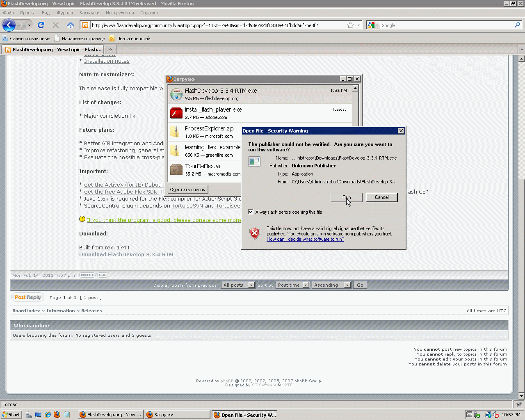Open How can I decide what software link
This screenshot has width=525, height=420.
(x=306, y=239)
